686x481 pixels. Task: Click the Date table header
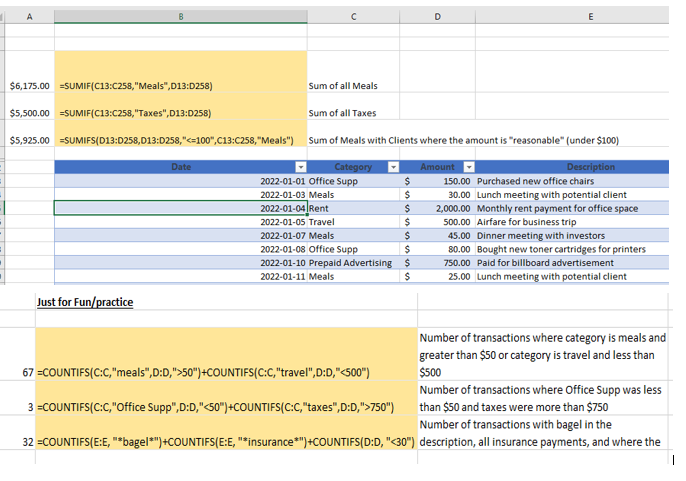tap(181, 167)
